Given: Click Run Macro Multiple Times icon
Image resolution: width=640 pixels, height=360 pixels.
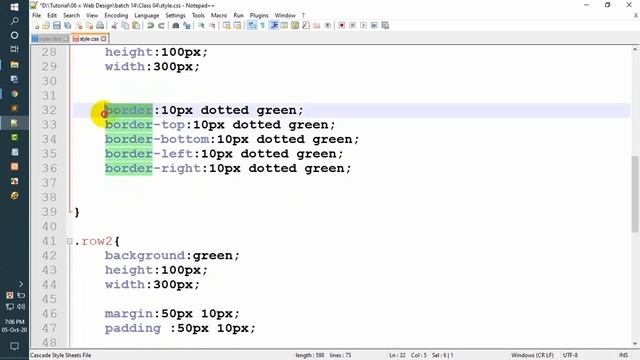Looking at the screenshot, I should (374, 25).
